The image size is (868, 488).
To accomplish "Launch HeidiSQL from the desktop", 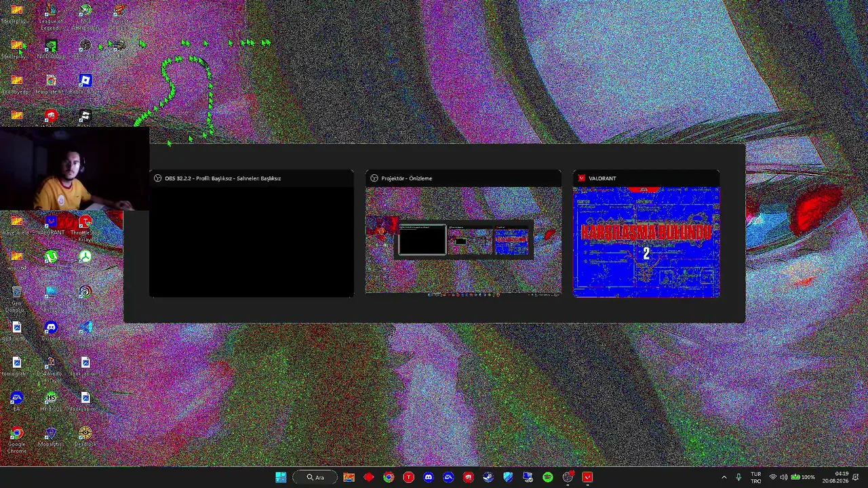I will click(x=51, y=401).
